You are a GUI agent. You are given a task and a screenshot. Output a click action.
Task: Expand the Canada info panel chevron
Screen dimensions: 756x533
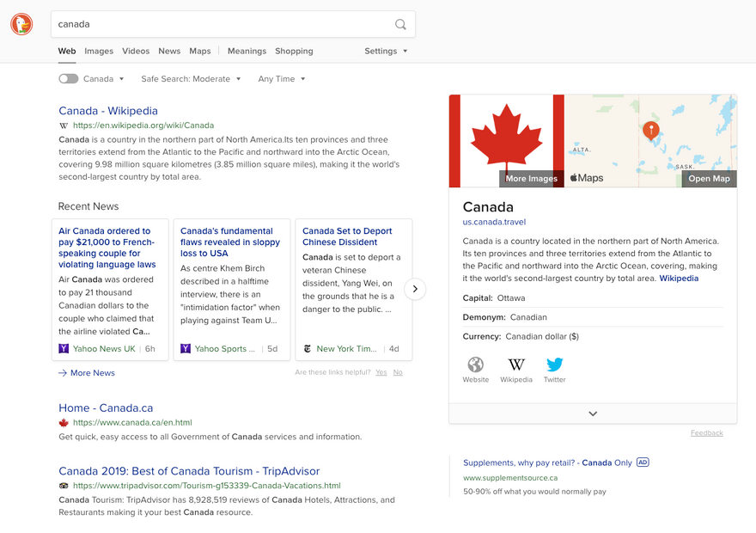click(x=593, y=414)
